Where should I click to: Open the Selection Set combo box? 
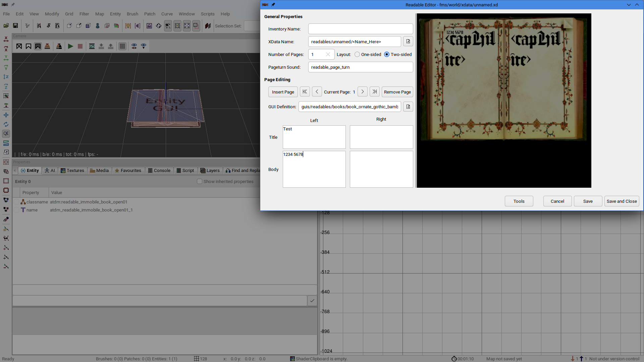252,26
